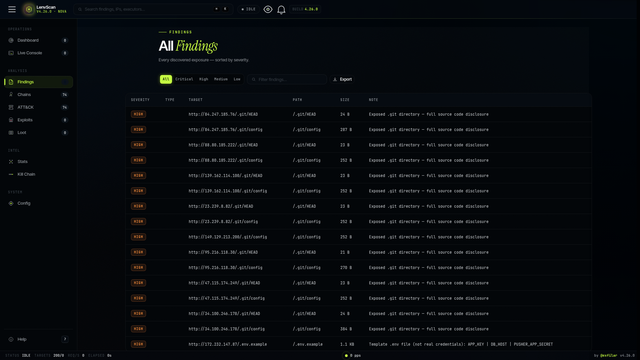
Task: Sort by the TARGET column header
Action: tap(196, 100)
